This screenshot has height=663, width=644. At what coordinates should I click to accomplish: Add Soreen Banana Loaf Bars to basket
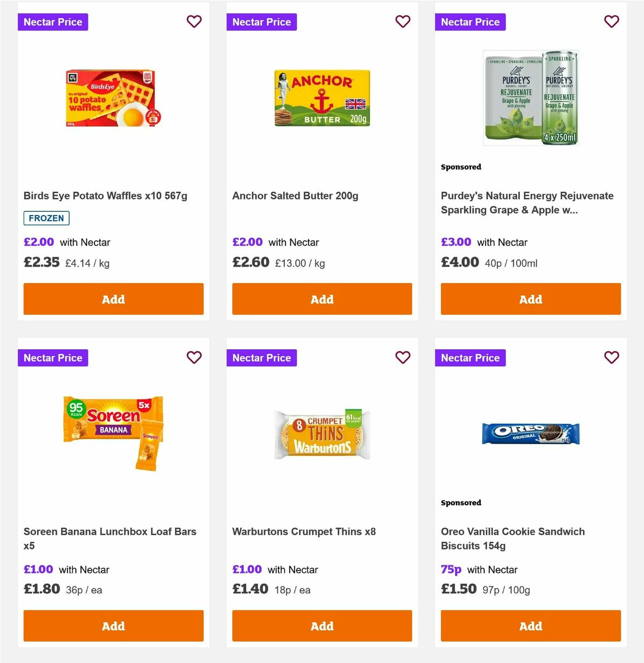[x=113, y=625]
